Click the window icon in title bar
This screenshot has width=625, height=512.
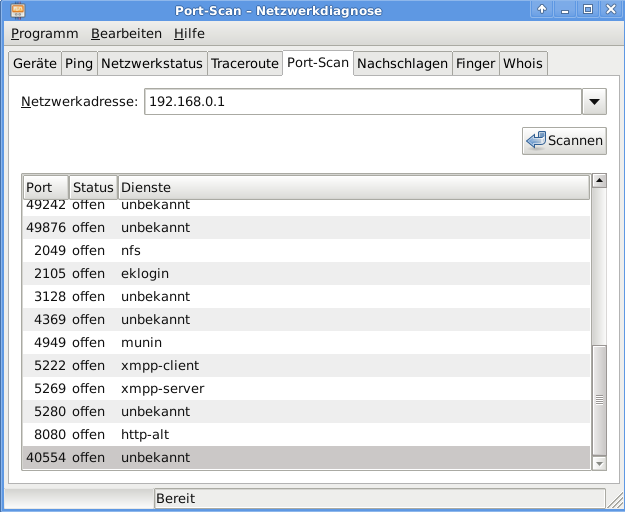13,9
